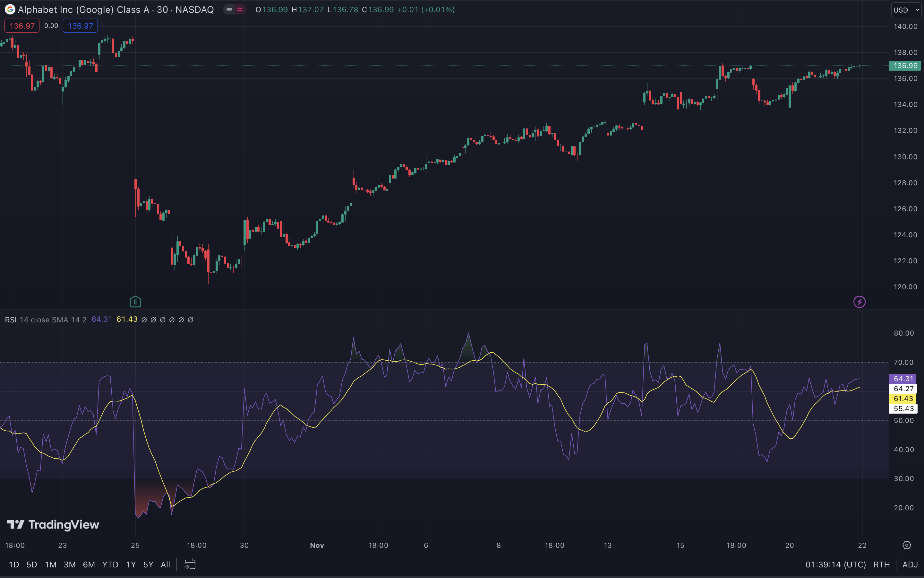Click the white 55.43 scale label

click(903, 409)
